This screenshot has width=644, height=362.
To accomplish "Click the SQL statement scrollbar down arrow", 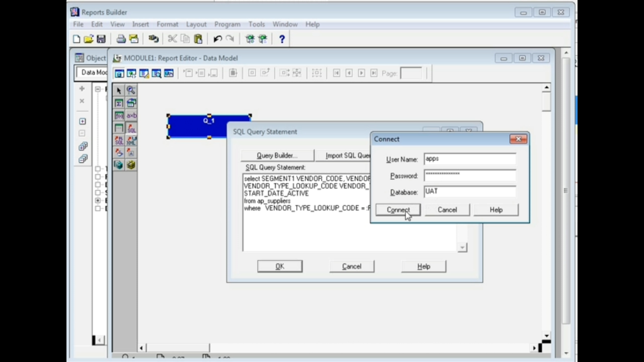I will pyautogui.click(x=462, y=247).
